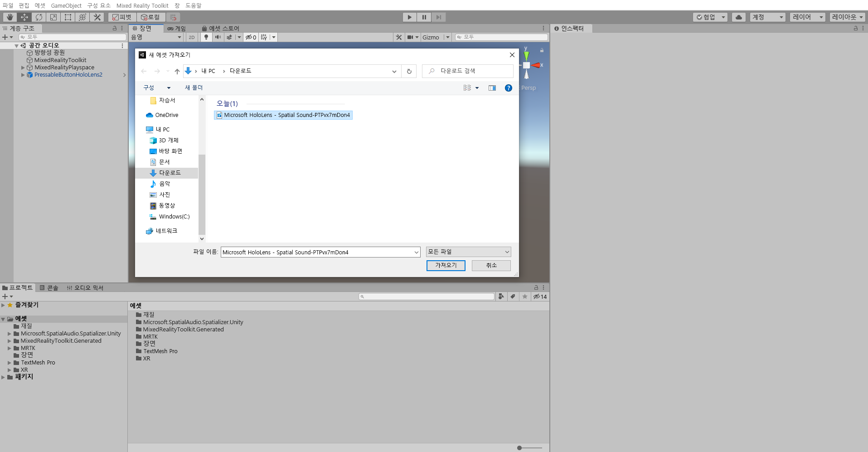Open the 파일 menu
The height and width of the screenshot is (452, 868).
click(8, 5)
